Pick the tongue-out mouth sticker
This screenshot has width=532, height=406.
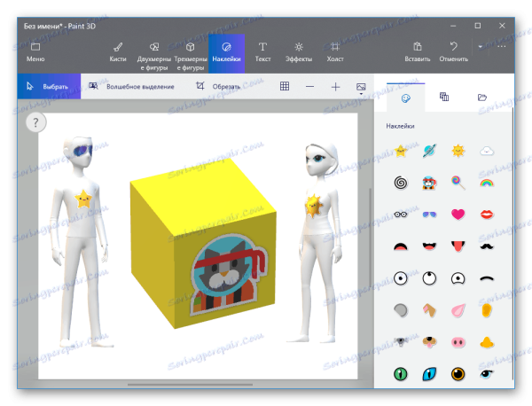(x=458, y=246)
